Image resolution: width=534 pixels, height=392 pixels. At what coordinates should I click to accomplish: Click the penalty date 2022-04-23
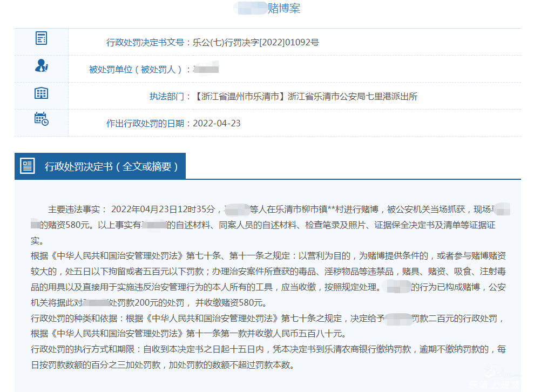tap(217, 124)
